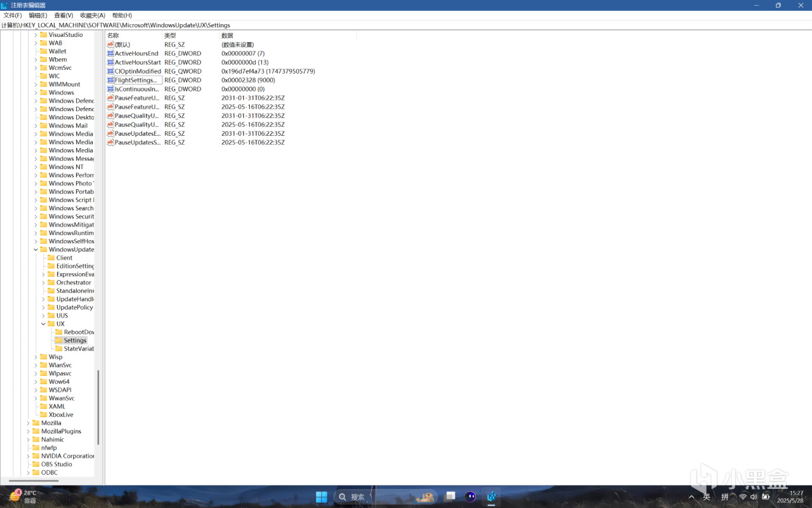
Task: Click the Registry Editor title bar icon
Action: [4, 5]
